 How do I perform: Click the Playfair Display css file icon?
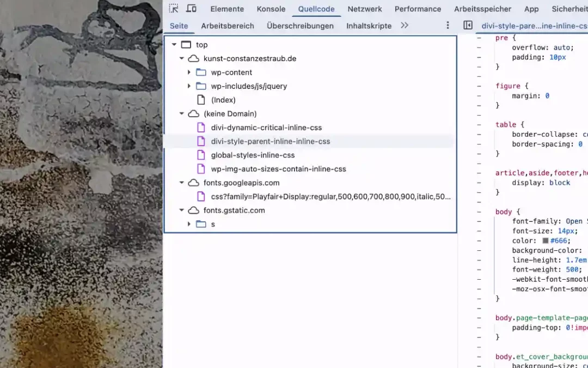point(201,196)
